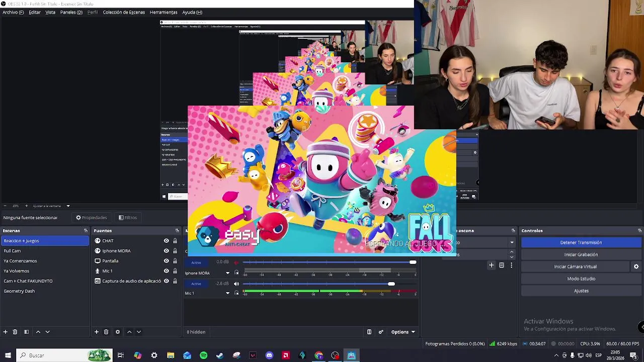Pop out the Controles dock
This screenshot has width=644, height=362.
[639, 231]
